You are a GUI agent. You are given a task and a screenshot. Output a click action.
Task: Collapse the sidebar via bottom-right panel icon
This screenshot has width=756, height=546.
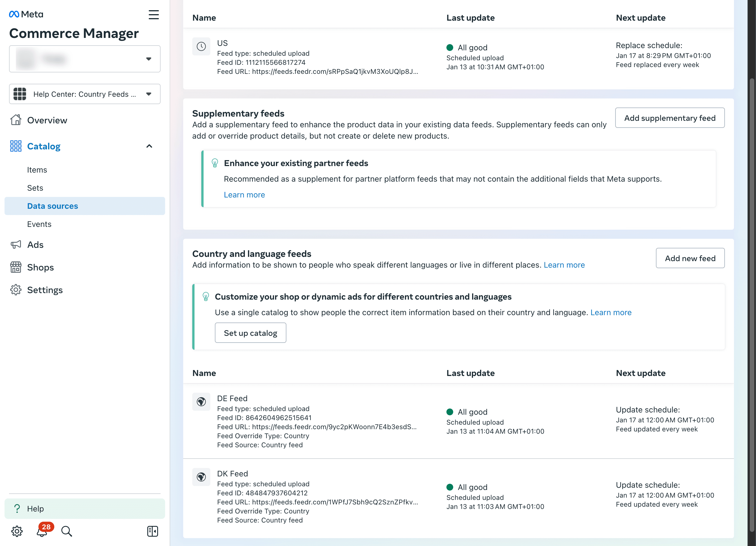[153, 531]
